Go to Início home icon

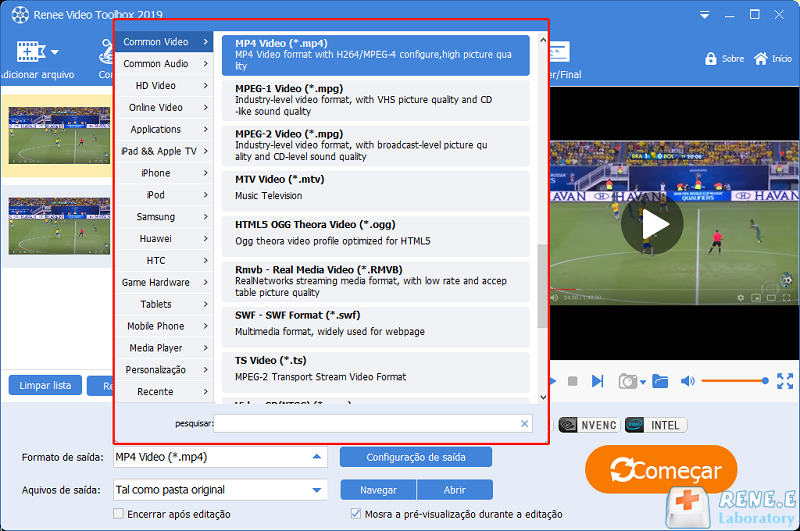pyautogui.click(x=761, y=59)
